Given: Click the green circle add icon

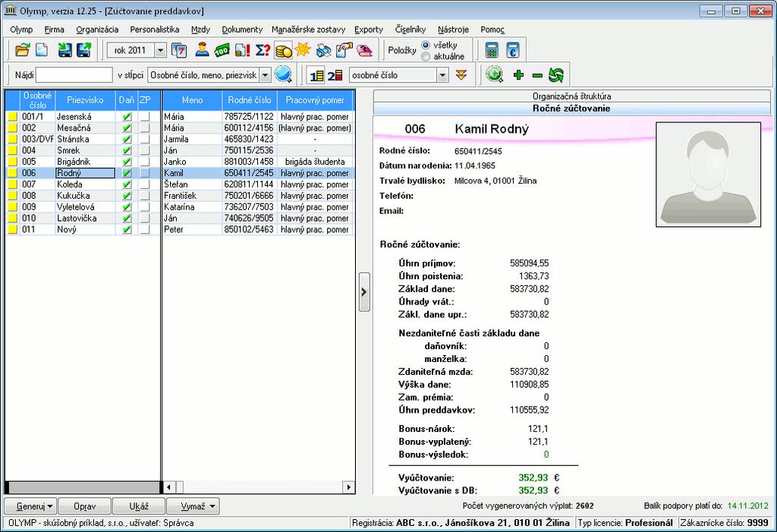Looking at the screenshot, I should tap(494, 75).
